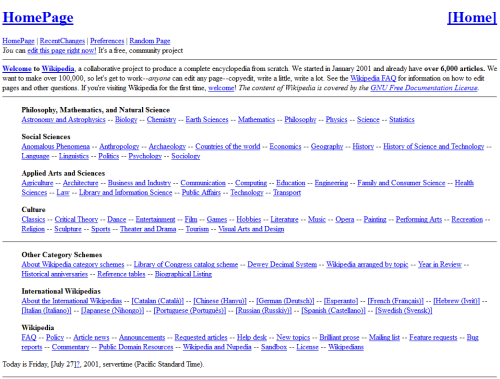Click 'edit this page right now!' link

click(62, 51)
